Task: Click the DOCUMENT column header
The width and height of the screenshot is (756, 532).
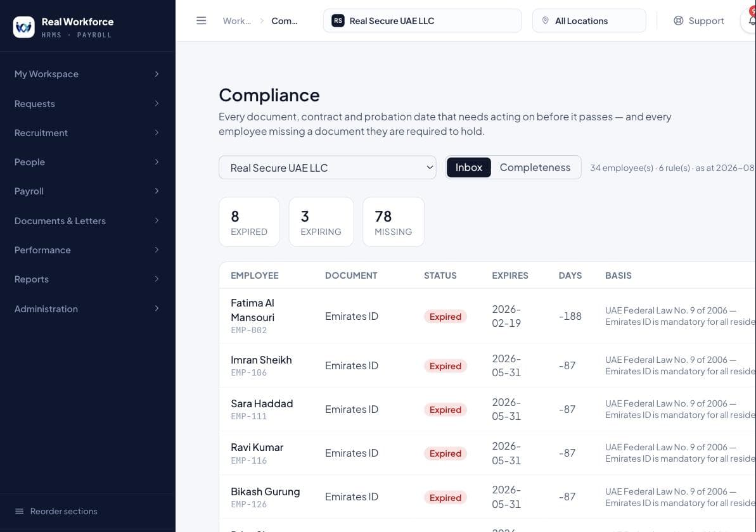Action: point(351,275)
